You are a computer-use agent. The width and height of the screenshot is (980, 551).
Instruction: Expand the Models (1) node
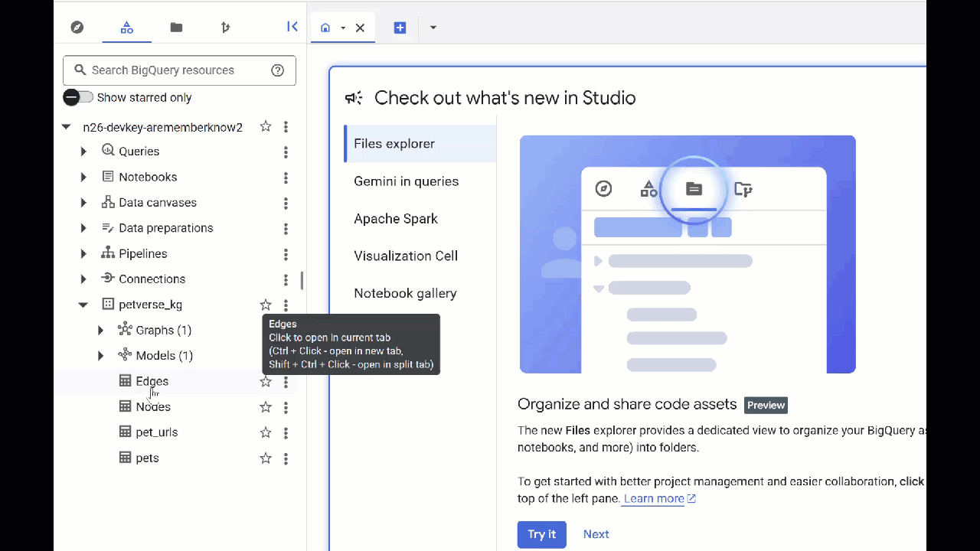(x=100, y=356)
